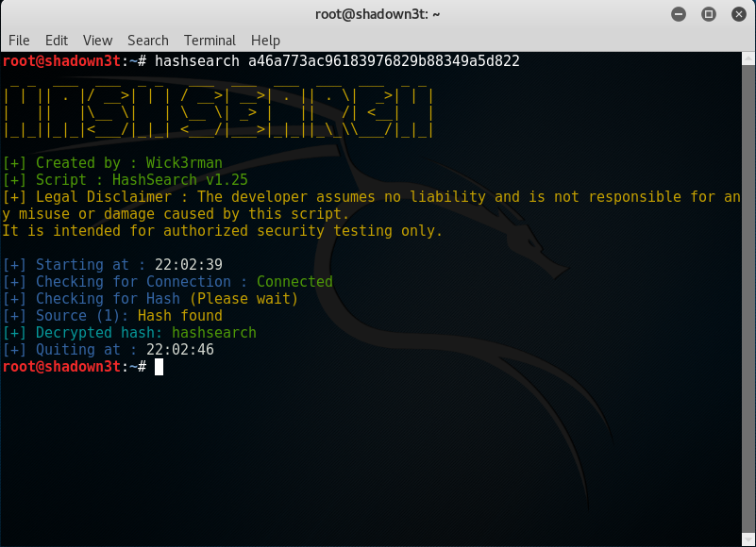Click the vertical scrollbar track
Viewport: 756px width, 547px height.
click(x=748, y=299)
